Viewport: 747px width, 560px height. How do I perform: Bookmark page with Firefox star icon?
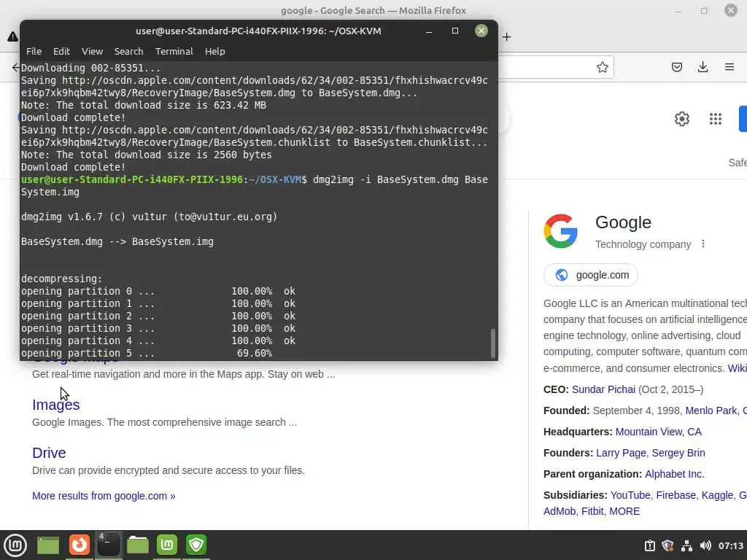602,67
